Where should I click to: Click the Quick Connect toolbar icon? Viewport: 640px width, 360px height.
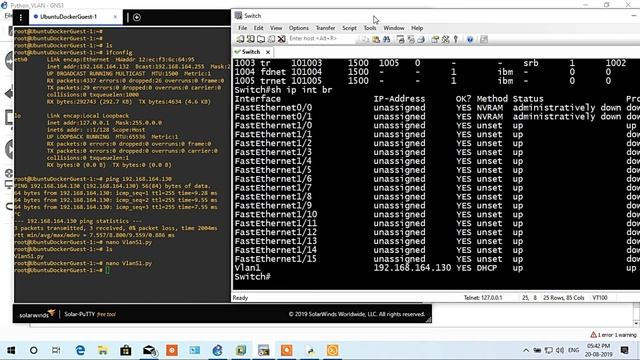[251, 39]
